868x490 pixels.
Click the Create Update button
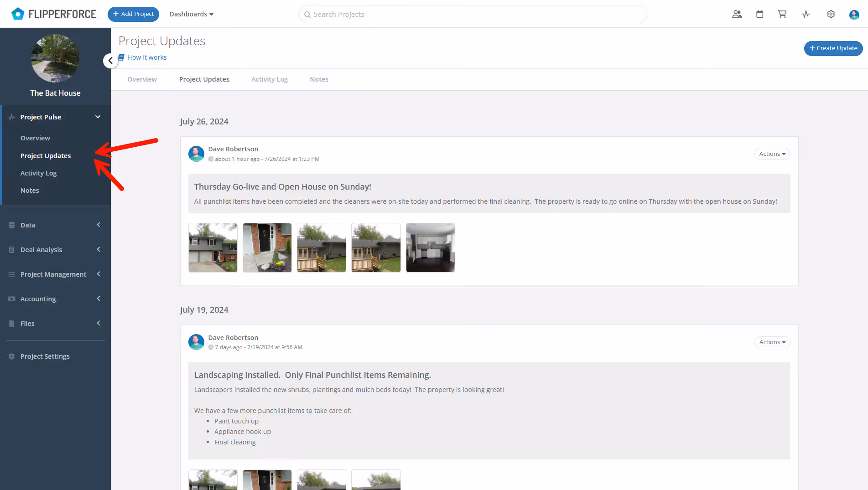point(833,48)
